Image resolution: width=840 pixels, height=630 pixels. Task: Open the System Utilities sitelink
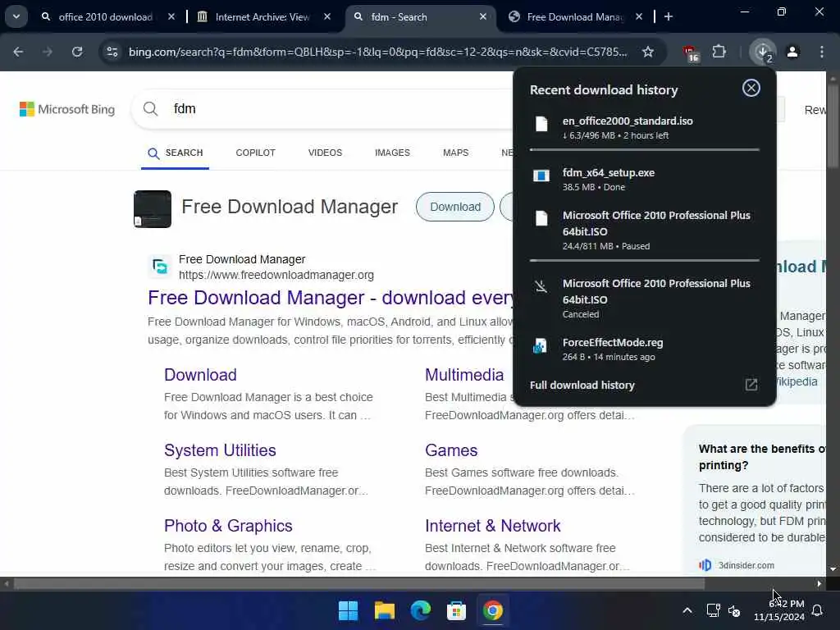point(220,450)
